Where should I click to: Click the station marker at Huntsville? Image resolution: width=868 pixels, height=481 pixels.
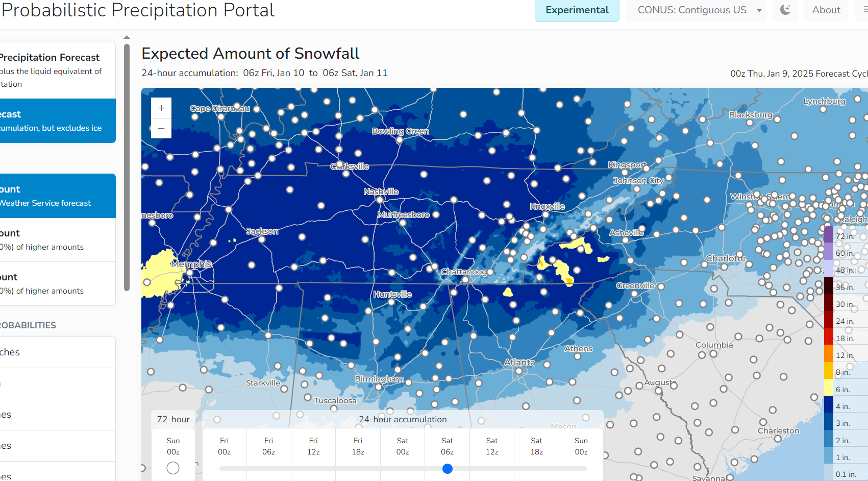391,302
